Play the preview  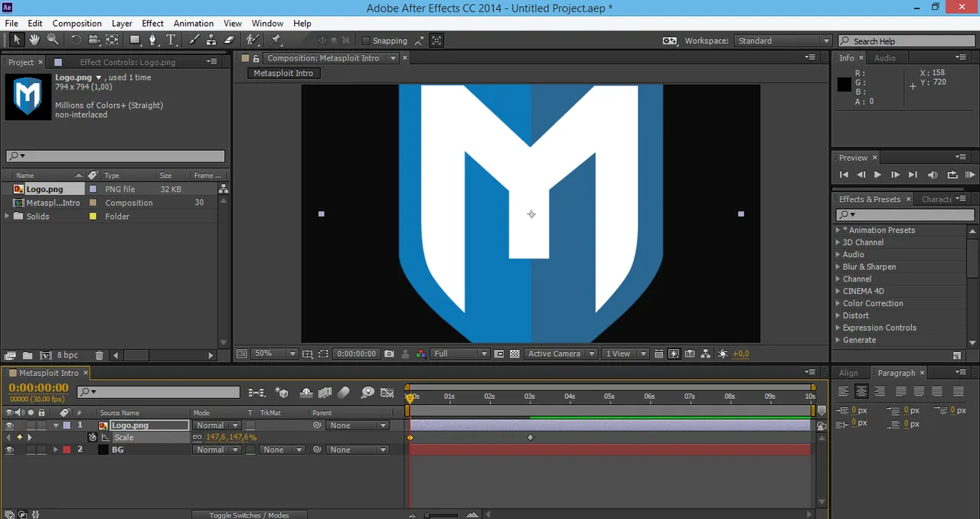(877, 175)
